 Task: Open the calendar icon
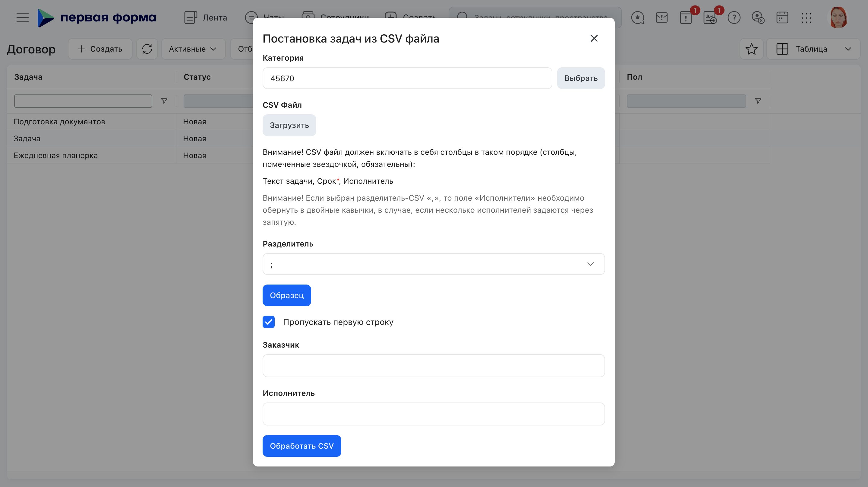(782, 18)
